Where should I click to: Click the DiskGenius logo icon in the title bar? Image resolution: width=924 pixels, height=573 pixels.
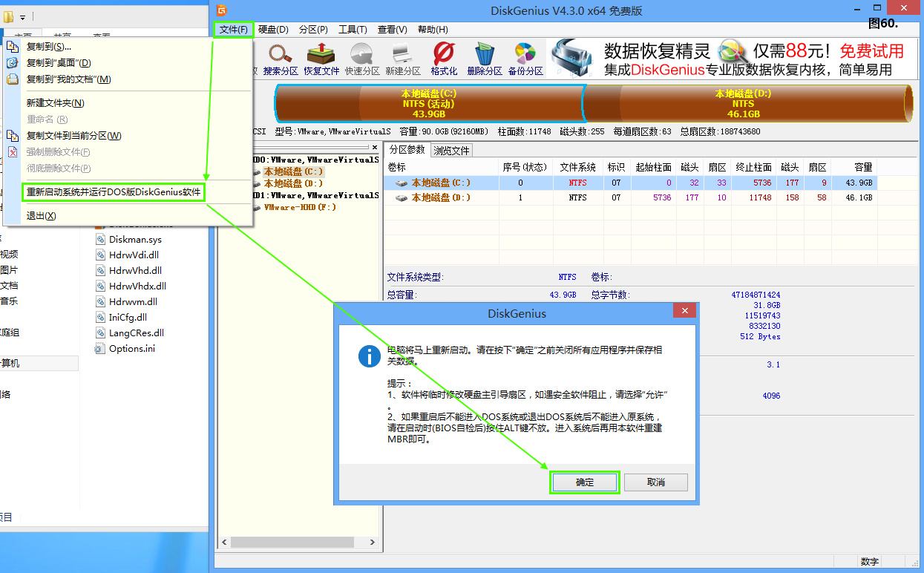coord(221,10)
